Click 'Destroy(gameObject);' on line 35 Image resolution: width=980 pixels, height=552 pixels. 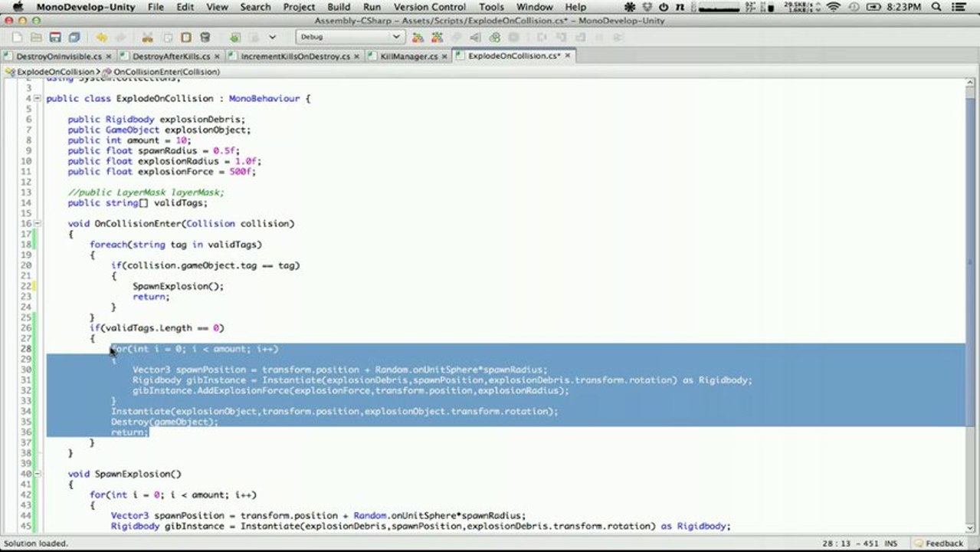pyautogui.click(x=165, y=422)
